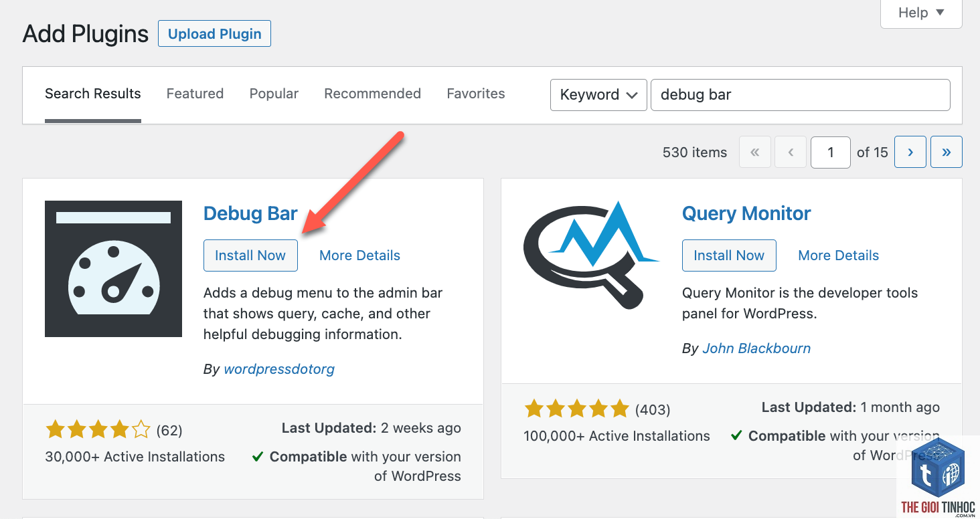Open More Details for Debug Bar

point(359,255)
